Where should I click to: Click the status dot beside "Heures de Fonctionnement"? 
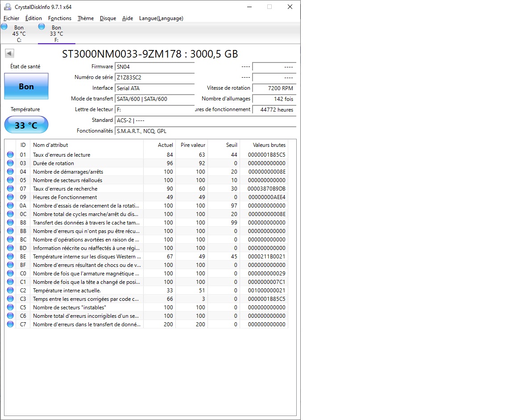pyautogui.click(x=10, y=197)
